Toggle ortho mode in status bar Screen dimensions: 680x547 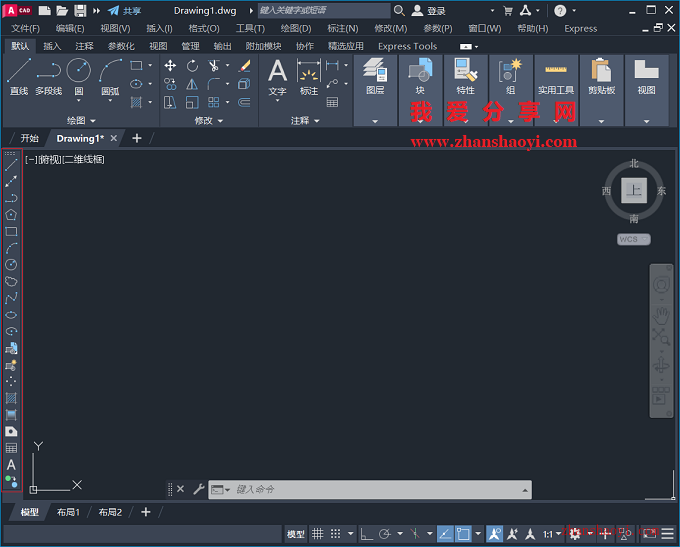[x=366, y=534]
